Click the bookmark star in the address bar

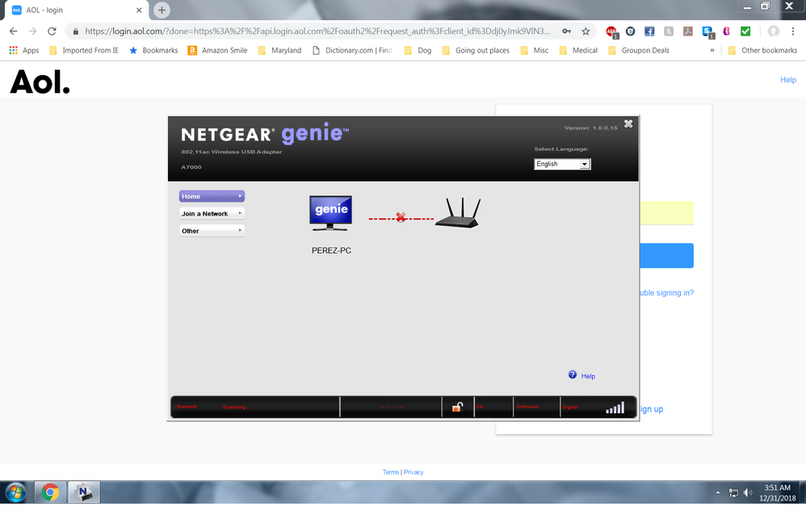coord(586,31)
